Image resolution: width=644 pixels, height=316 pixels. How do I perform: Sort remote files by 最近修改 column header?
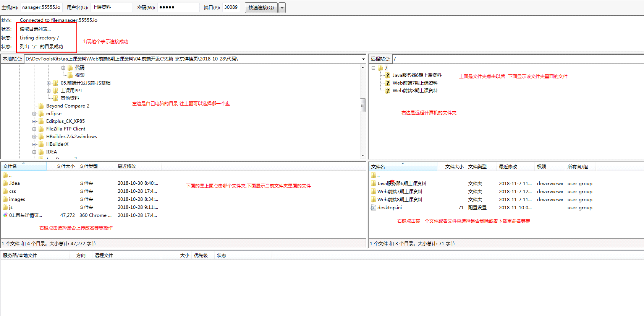(515, 167)
